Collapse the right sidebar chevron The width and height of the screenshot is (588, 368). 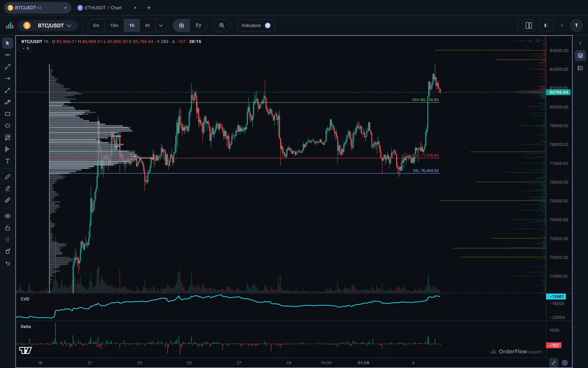580,43
